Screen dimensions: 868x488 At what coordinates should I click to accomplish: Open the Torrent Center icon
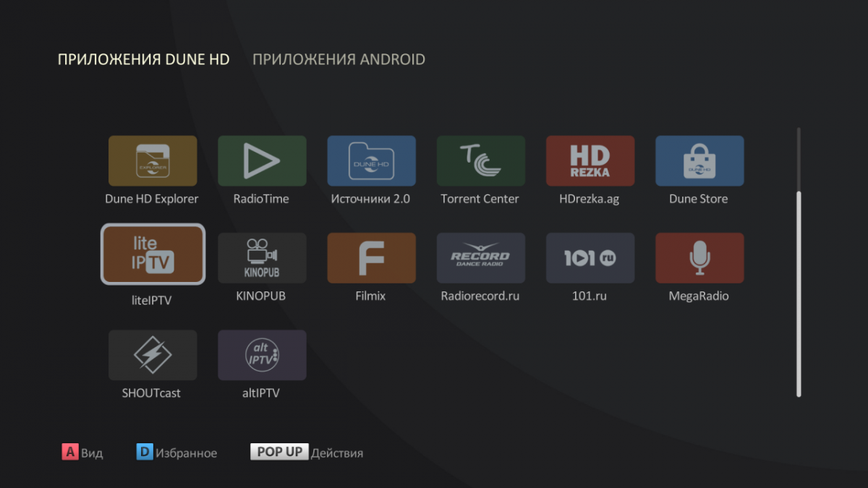tap(481, 160)
